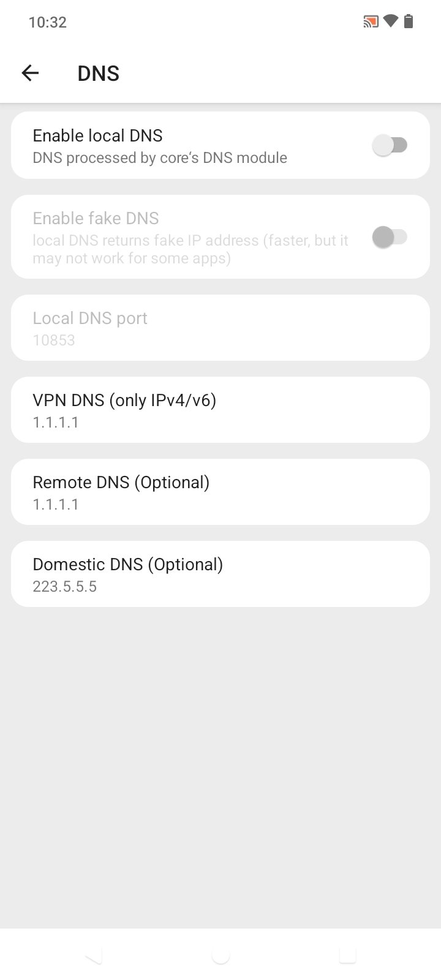This screenshot has height=980, width=441.
Task: Tap the Wi-Fi signal status icon
Action: click(390, 23)
